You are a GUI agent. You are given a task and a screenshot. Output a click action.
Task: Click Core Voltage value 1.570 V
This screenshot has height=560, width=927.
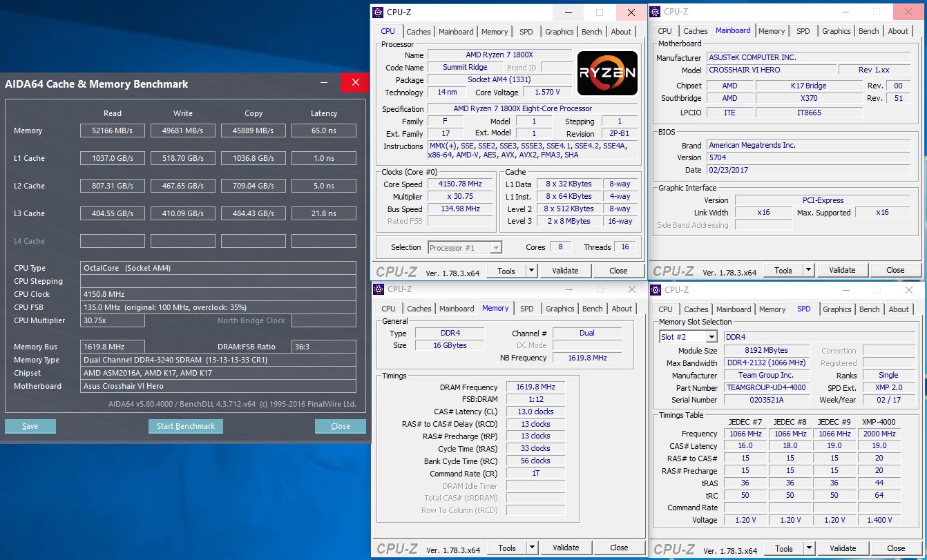tap(548, 92)
